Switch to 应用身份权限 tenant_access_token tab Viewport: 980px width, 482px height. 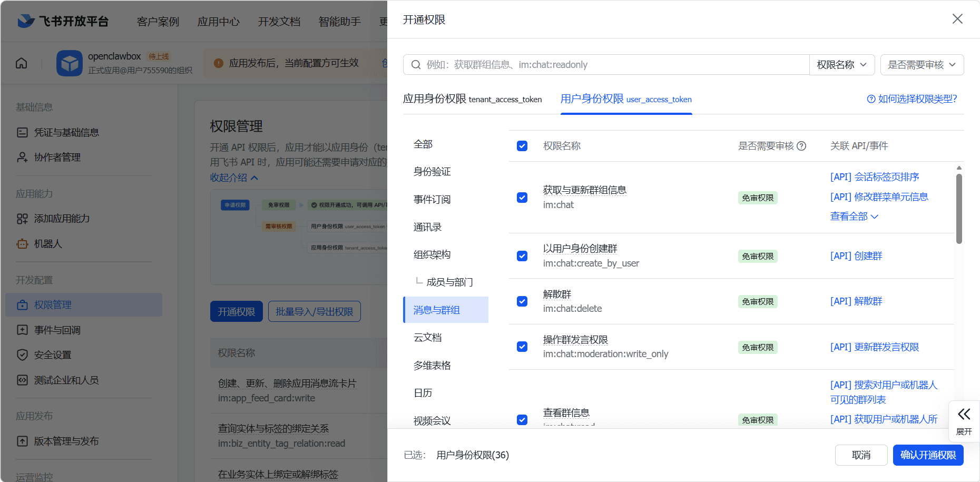coord(472,99)
